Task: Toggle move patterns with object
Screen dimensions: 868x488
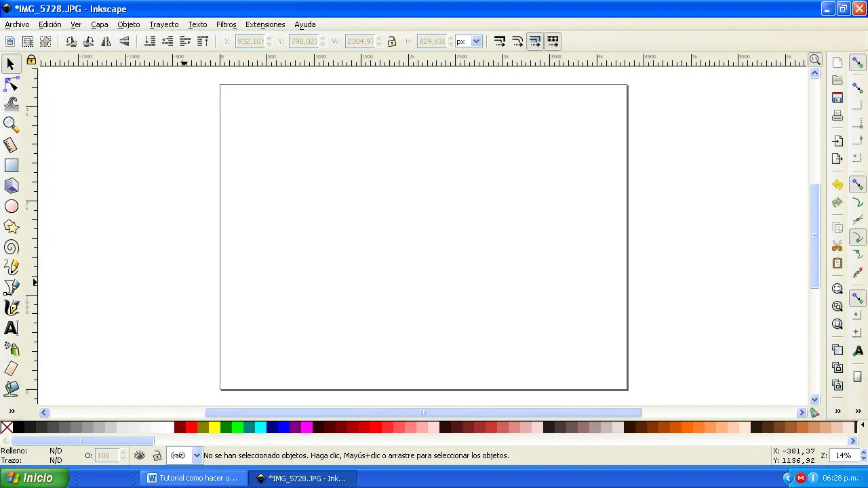Action: coord(553,41)
